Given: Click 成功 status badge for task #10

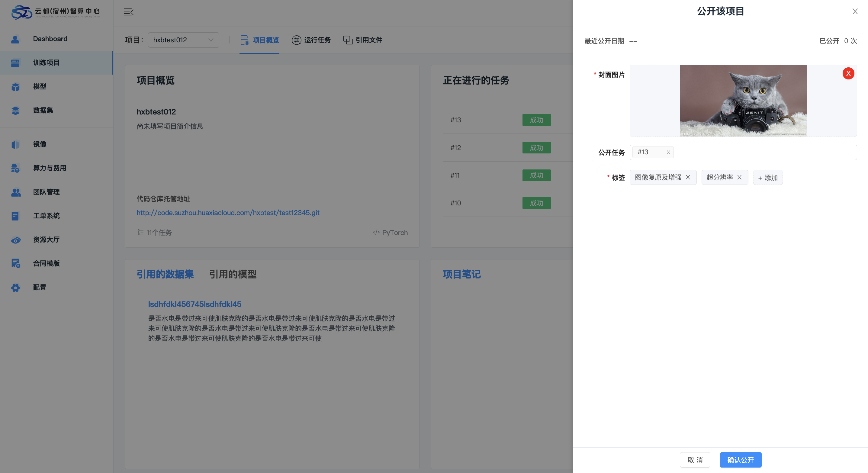Looking at the screenshot, I should point(536,203).
